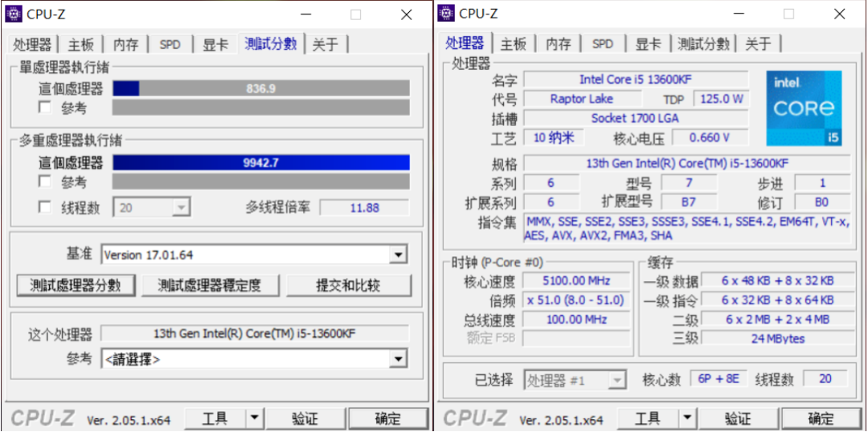Switch to 内存 tab in right window

point(558,44)
